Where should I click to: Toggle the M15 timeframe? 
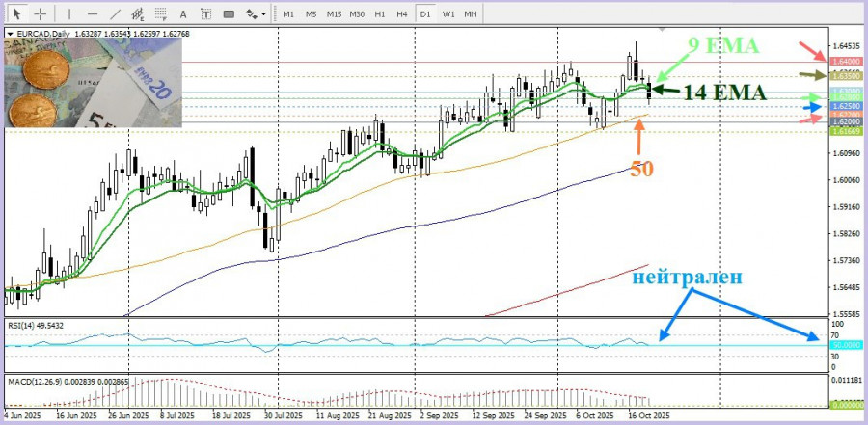[x=334, y=14]
